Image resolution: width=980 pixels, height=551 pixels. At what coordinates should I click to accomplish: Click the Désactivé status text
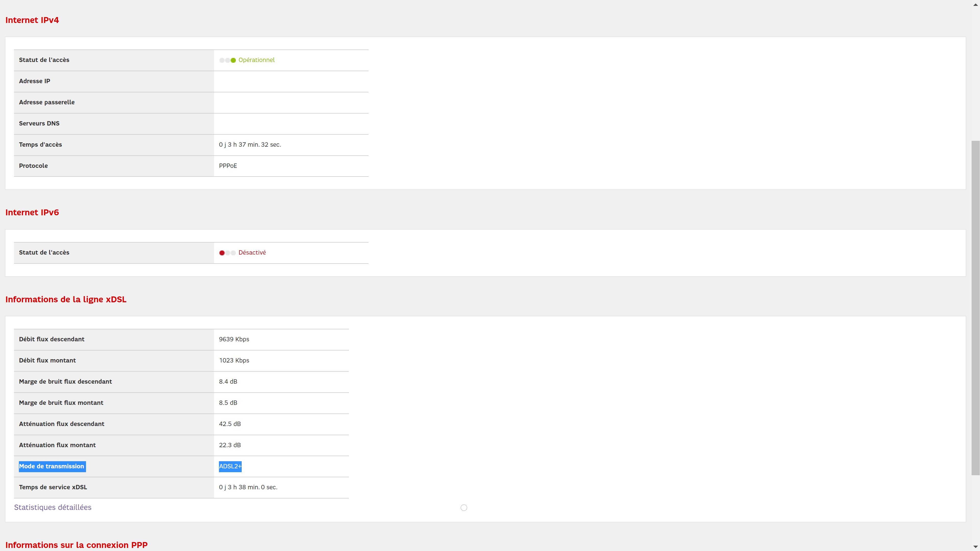click(252, 253)
